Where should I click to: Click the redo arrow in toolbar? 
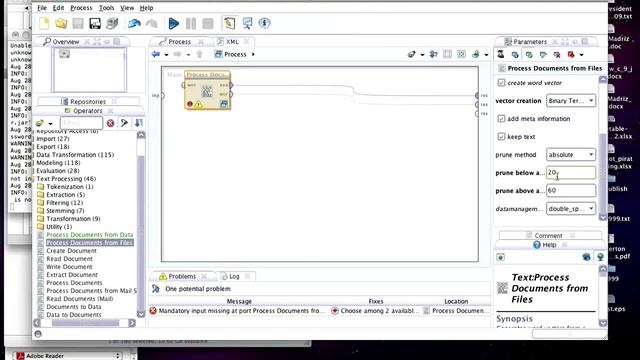click(x=151, y=23)
